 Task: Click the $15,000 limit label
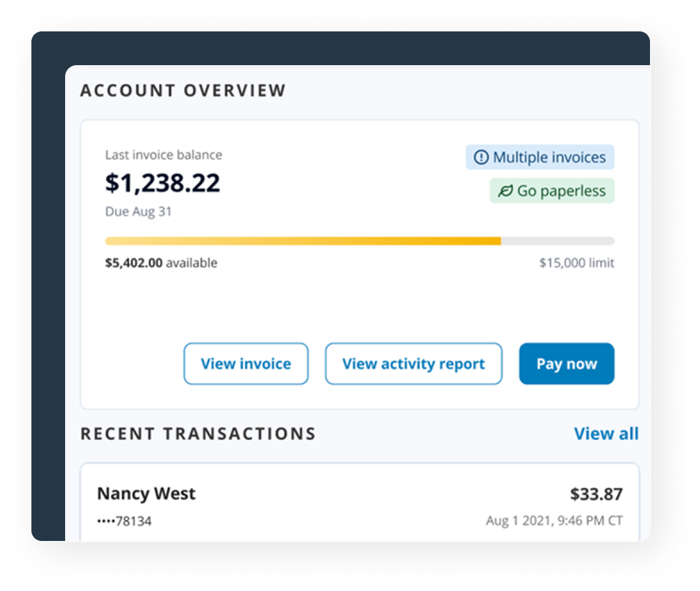point(576,263)
